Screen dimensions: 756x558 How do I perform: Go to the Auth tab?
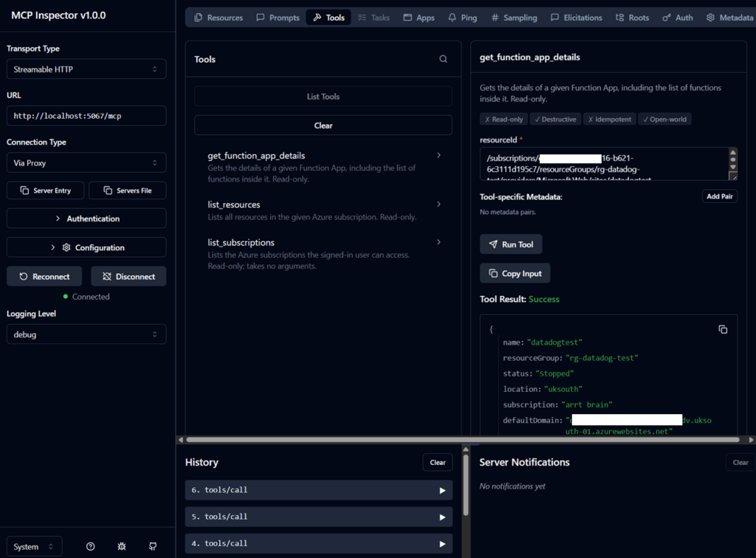[x=678, y=18]
